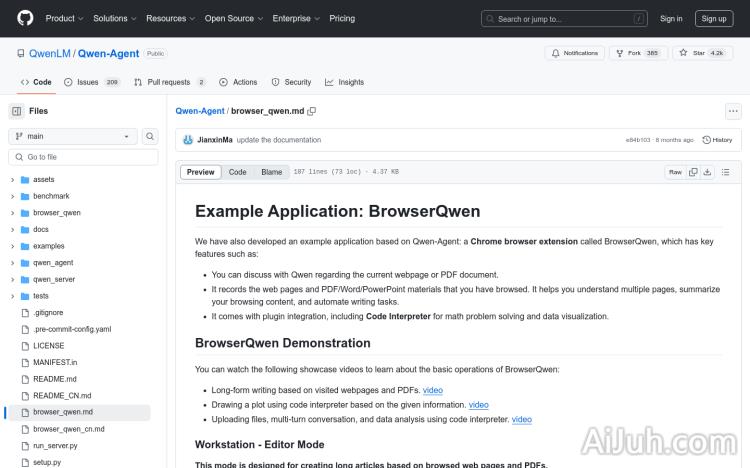Open browser_qwen_cn.md in the file tree
This screenshot has width=750, height=468.
69,429
